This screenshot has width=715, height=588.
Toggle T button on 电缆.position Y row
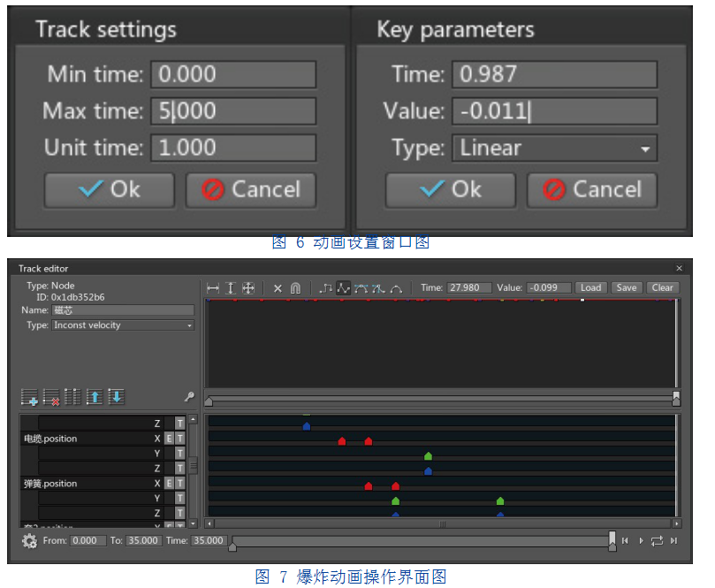click(x=180, y=454)
